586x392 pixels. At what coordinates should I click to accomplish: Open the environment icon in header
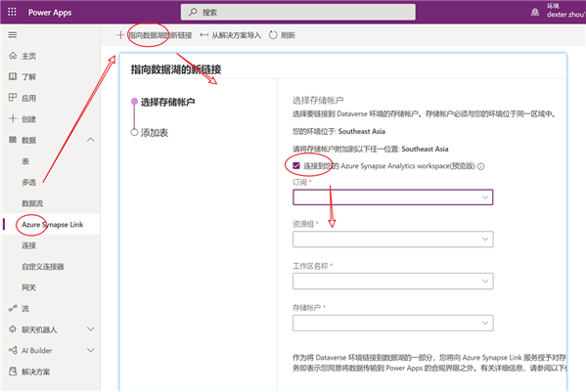click(x=535, y=13)
